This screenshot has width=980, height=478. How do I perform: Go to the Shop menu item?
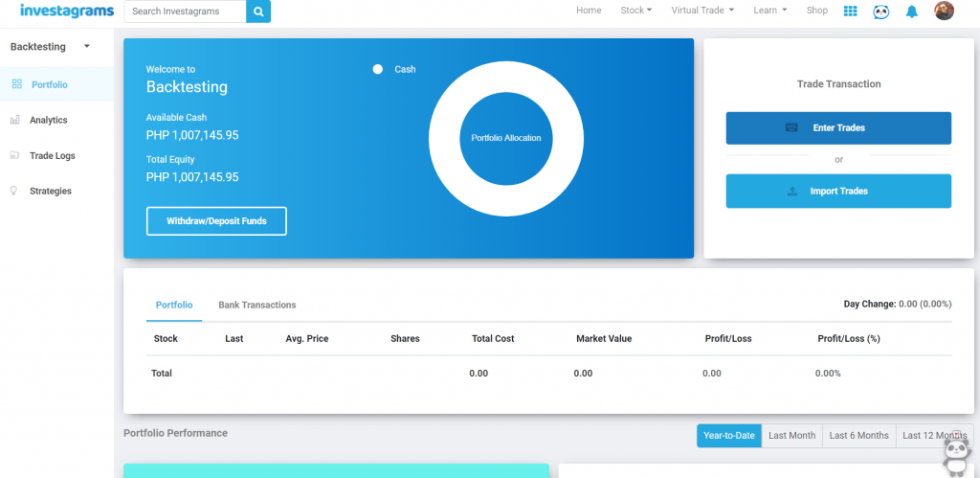click(816, 11)
